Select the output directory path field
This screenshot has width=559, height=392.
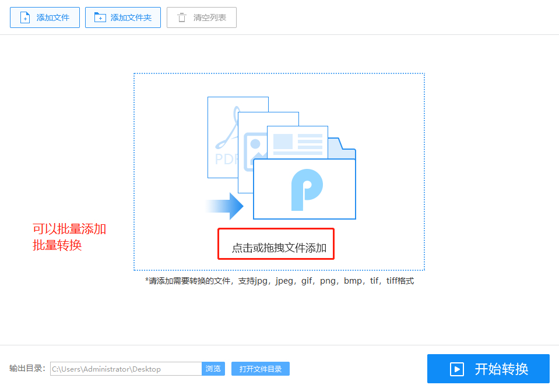click(126, 369)
